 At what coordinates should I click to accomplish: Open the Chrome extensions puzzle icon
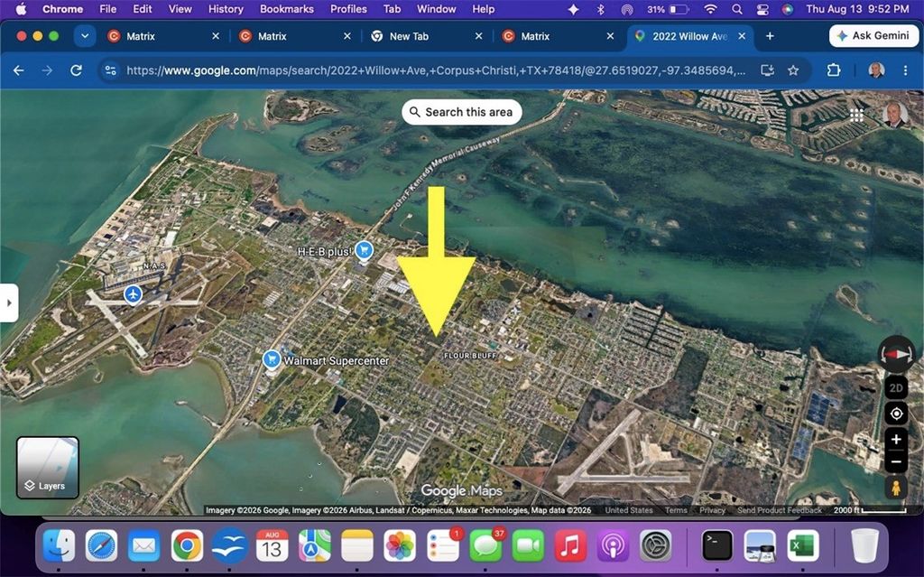coord(833,70)
